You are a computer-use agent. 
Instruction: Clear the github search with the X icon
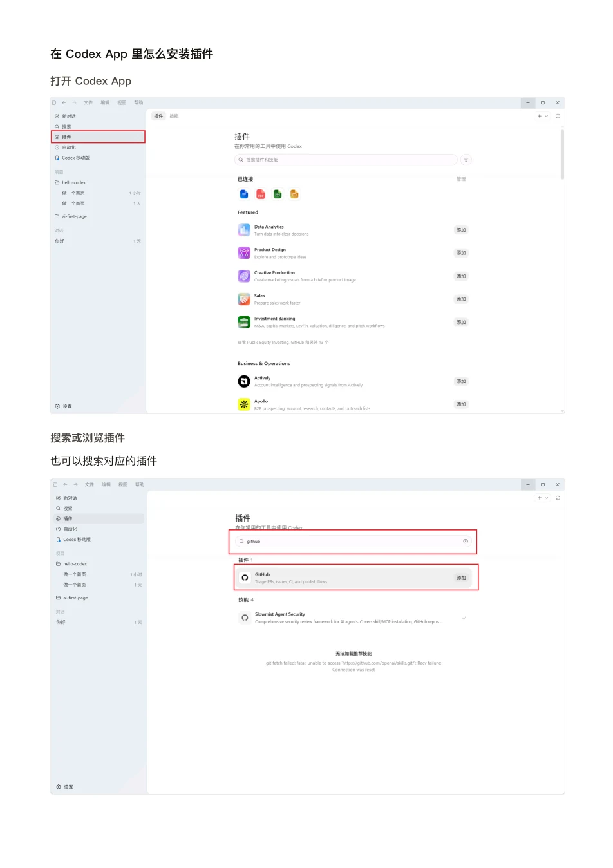tap(466, 542)
